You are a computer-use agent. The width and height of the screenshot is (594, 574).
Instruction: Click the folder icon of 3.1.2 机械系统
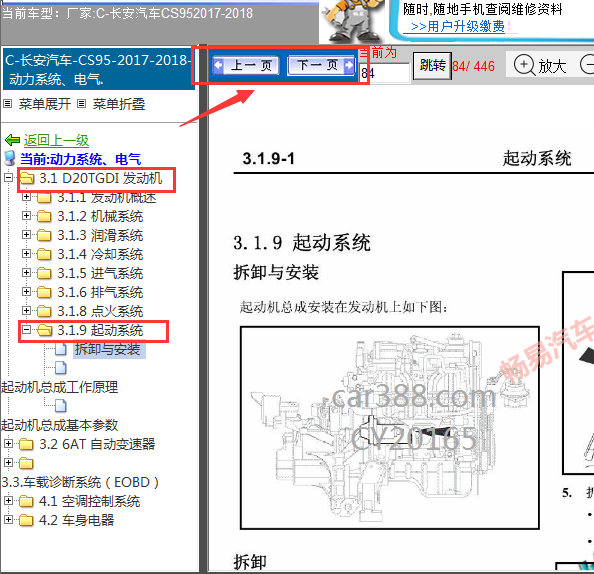click(x=44, y=216)
